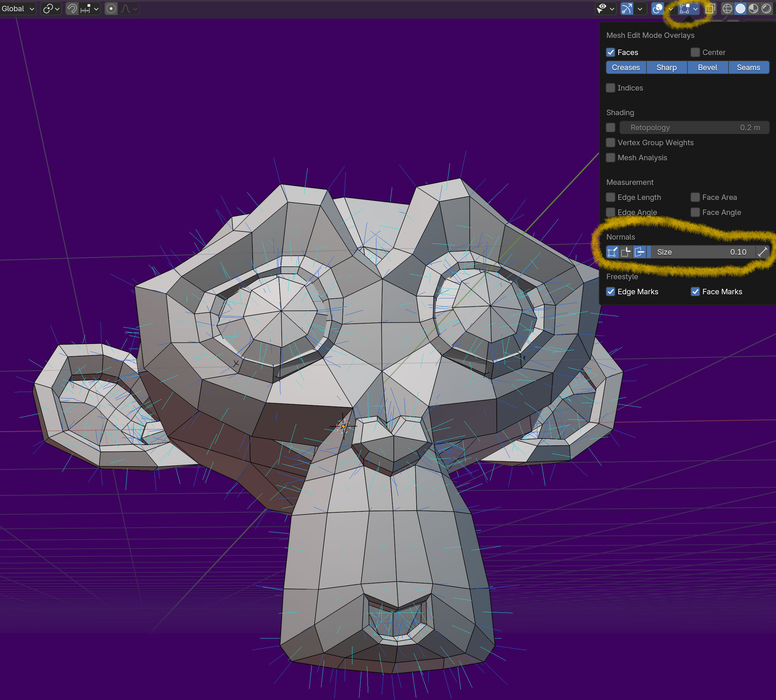
Task: Click the selectability and visibility eye icon
Action: tap(602, 9)
